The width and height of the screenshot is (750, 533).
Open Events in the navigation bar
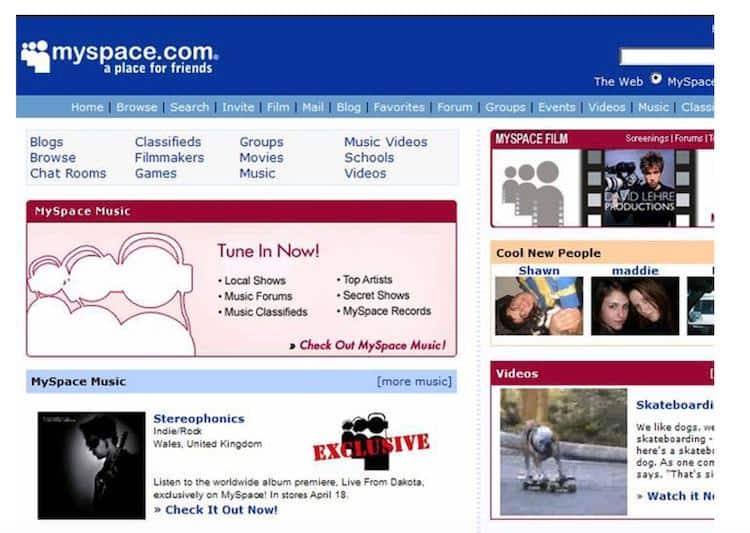click(557, 107)
